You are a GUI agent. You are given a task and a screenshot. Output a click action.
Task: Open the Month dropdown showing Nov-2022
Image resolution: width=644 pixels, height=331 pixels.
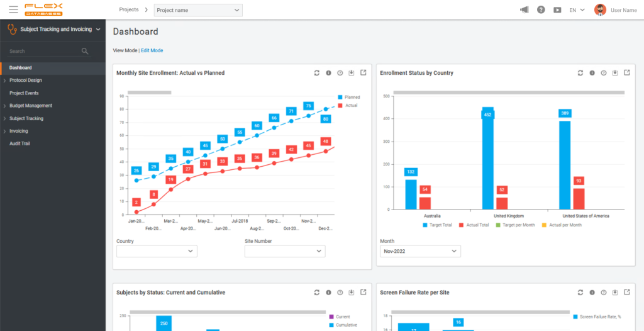(x=420, y=251)
